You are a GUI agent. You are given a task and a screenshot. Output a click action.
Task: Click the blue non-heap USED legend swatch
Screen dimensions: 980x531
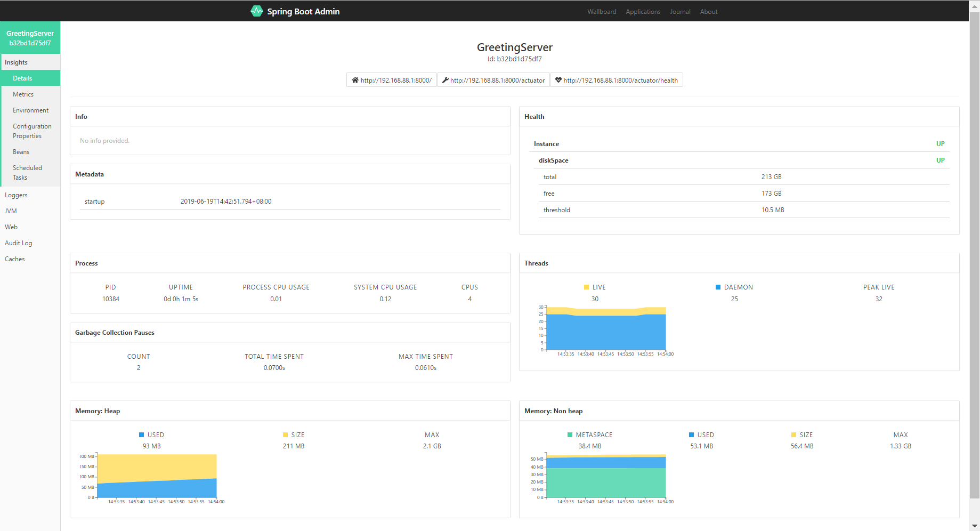point(691,435)
